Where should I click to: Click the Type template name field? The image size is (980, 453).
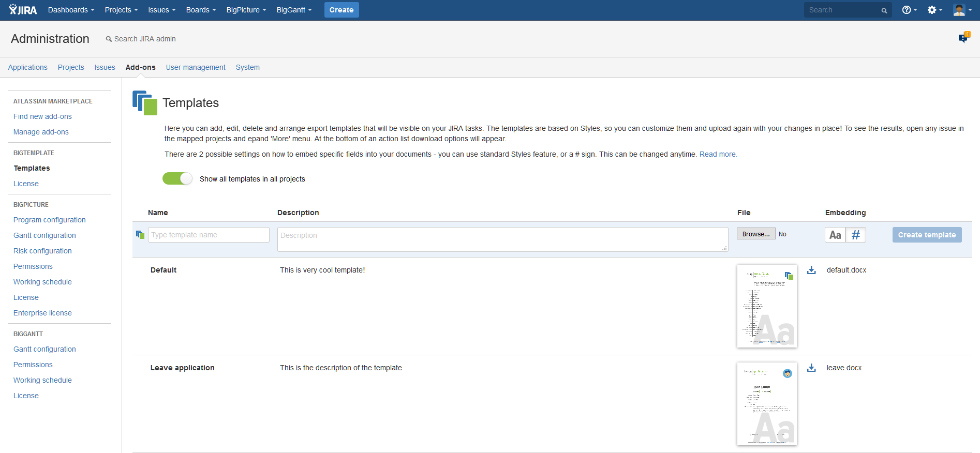click(209, 235)
